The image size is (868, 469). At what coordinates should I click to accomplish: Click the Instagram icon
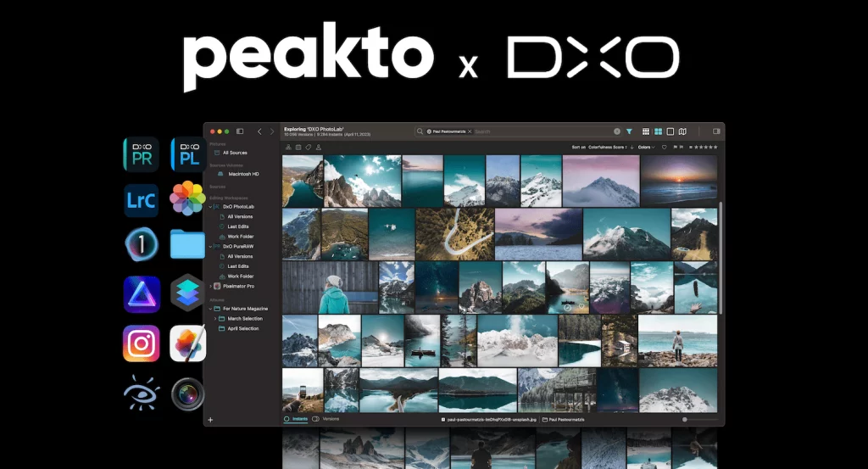click(142, 343)
